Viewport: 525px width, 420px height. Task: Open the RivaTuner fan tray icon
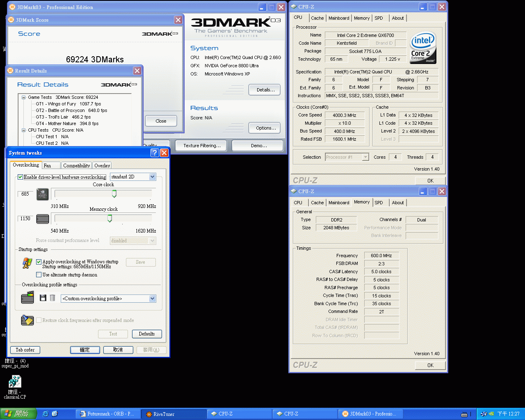[x=484, y=414]
